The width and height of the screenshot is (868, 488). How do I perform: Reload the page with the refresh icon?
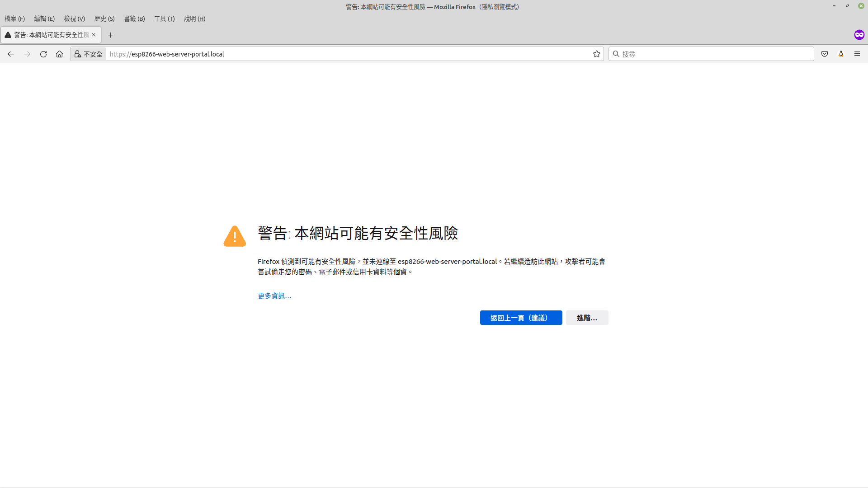click(x=43, y=54)
